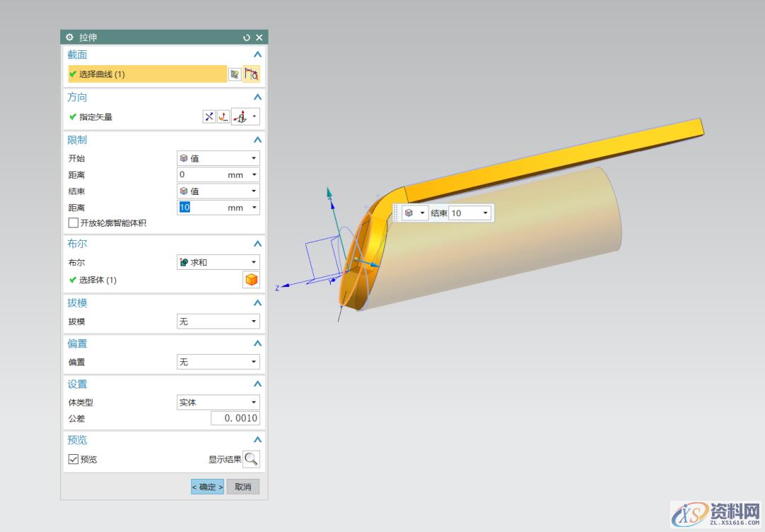765x532 pixels.
Task: Click the 确定 OK button
Action: click(208, 487)
